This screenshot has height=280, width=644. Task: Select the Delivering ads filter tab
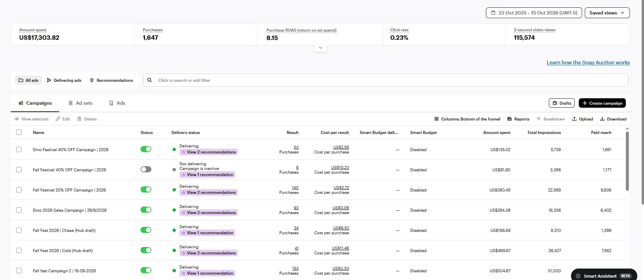tap(64, 80)
